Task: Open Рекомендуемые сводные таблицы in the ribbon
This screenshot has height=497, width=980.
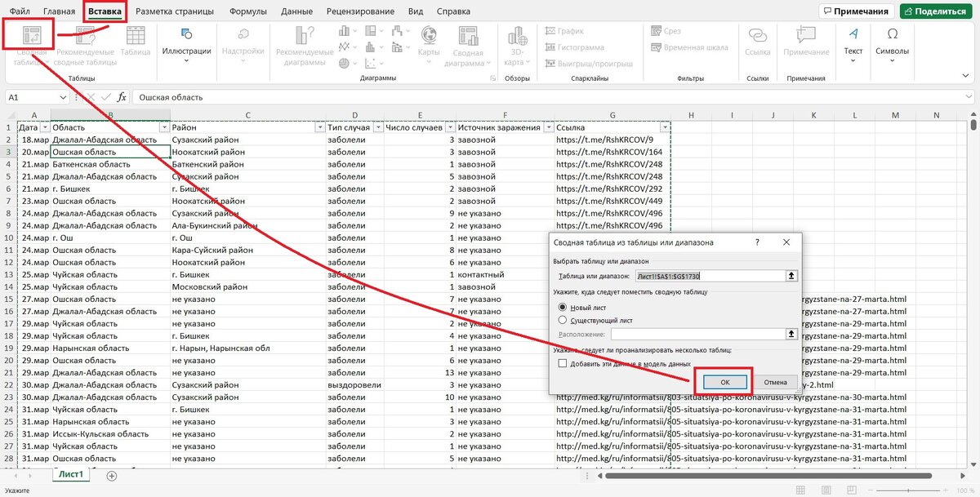Action: (87, 47)
